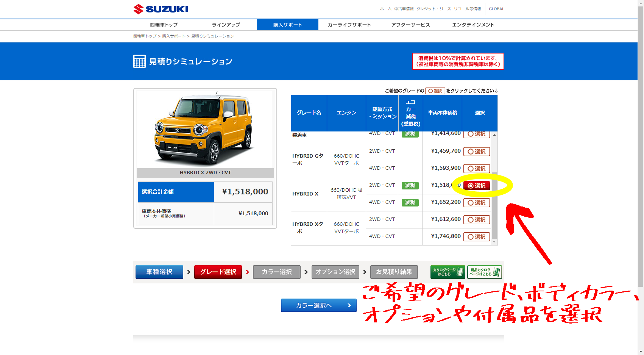Image resolution: width=644 pixels, height=355 pixels.
Task: Click the grade table scrollbar down arrow
Action: (494, 242)
